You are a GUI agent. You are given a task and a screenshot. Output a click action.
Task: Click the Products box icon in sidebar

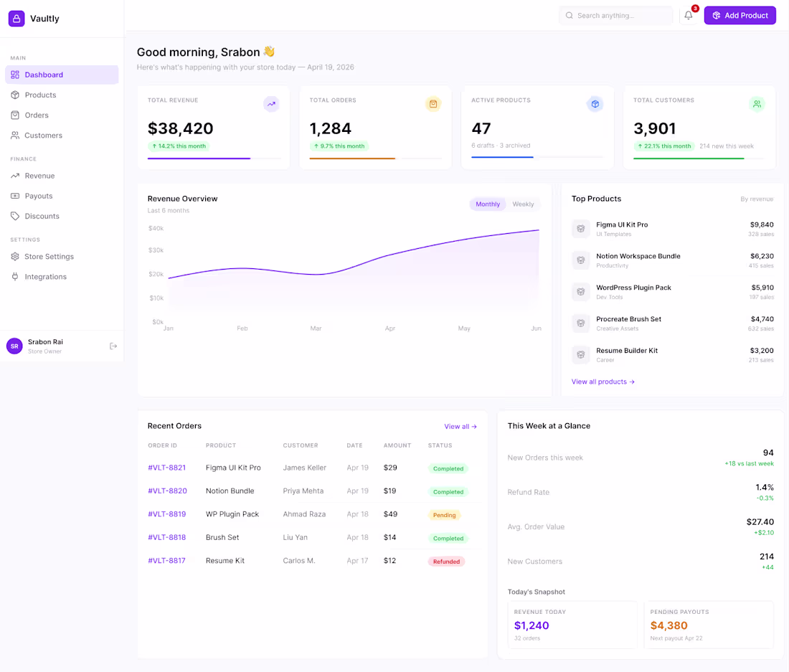[15, 95]
